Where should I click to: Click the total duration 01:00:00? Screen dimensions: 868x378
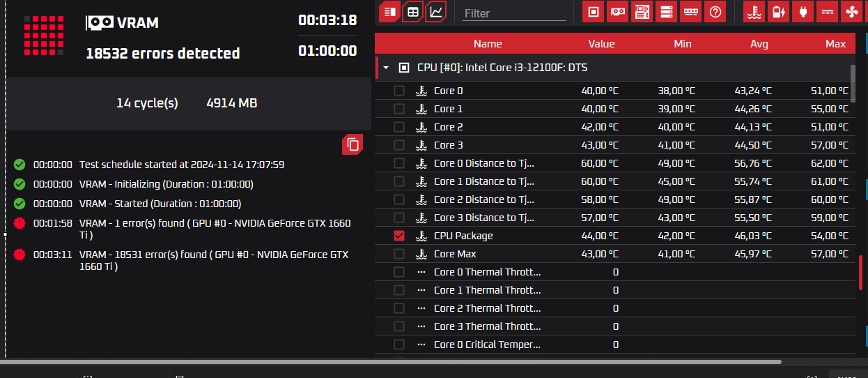(327, 50)
